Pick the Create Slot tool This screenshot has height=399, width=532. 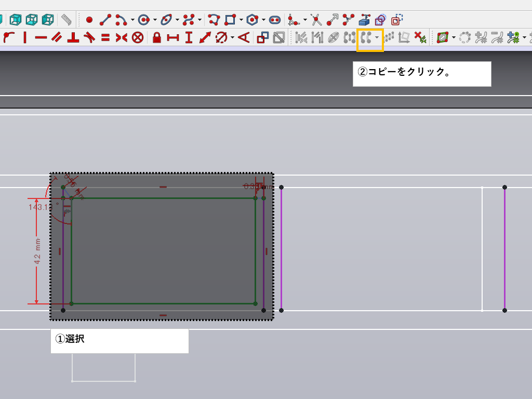pos(275,20)
